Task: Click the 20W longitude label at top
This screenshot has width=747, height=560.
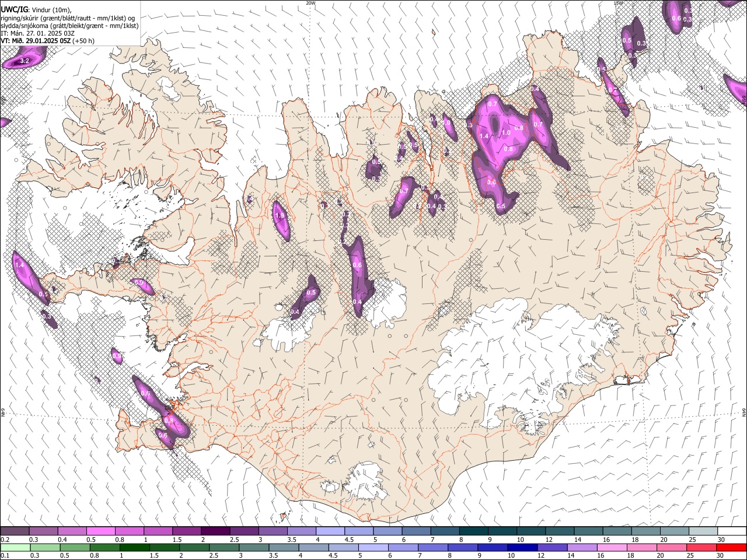Action: 310,3
